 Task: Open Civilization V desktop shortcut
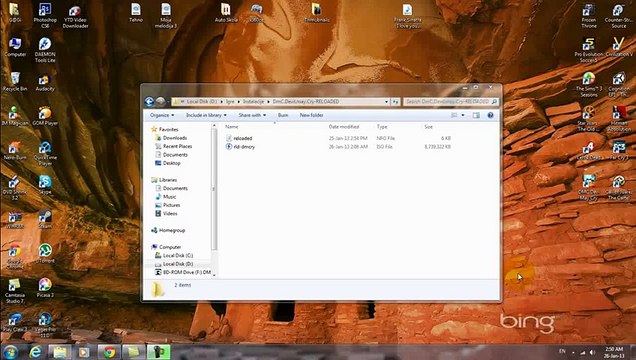[x=619, y=46]
